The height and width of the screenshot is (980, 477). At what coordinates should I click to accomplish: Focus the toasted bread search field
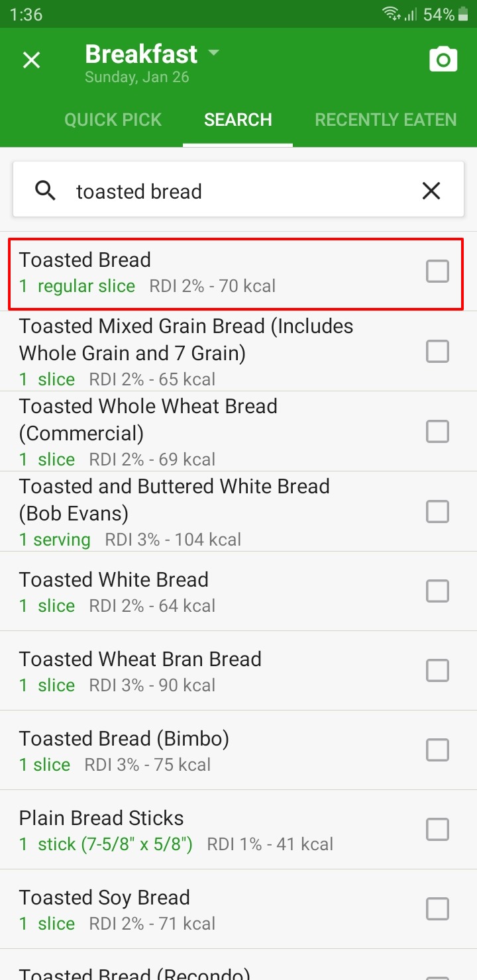point(238,191)
